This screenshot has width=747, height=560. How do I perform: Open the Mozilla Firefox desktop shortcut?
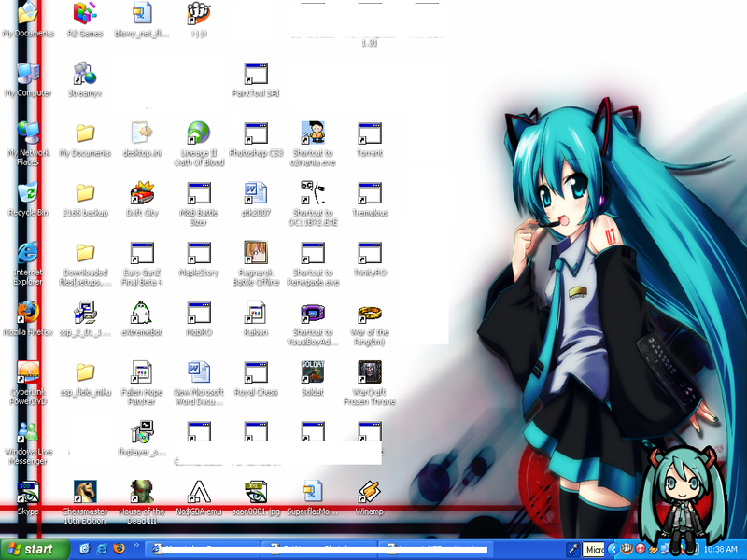(28, 312)
